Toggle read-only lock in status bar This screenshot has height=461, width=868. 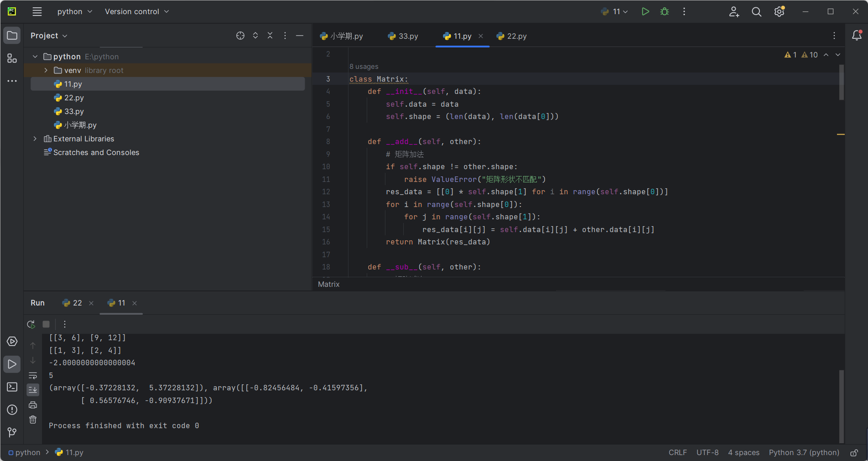click(x=854, y=453)
